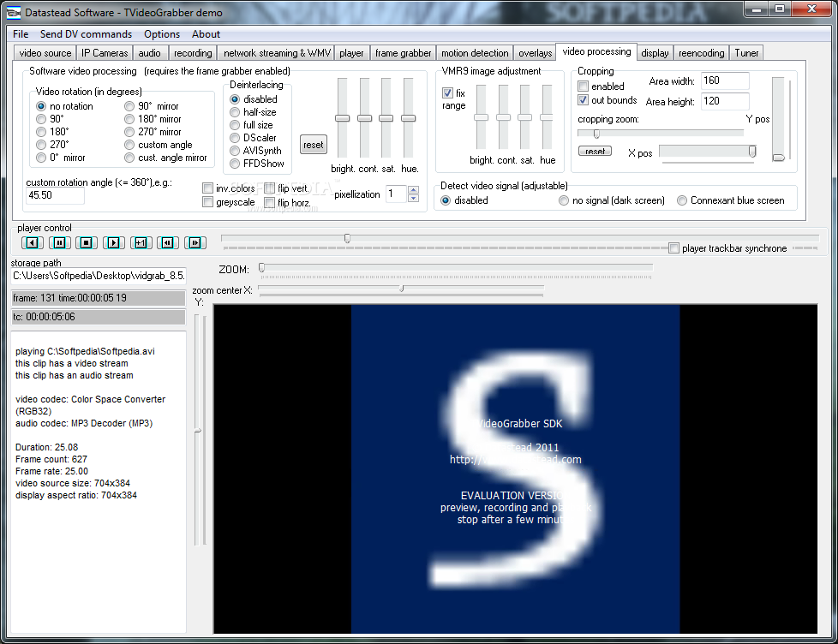
Task: Open the 'network streaming & WMV' tab
Action: pyautogui.click(x=277, y=53)
